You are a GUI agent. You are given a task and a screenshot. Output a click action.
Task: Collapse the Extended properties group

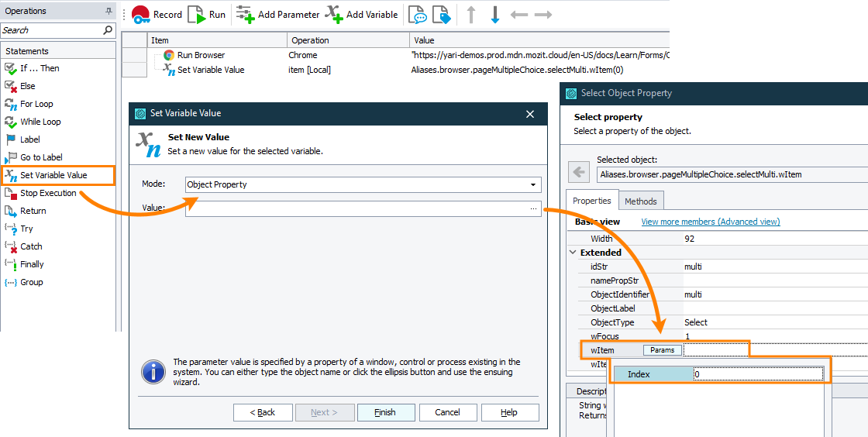tap(573, 253)
